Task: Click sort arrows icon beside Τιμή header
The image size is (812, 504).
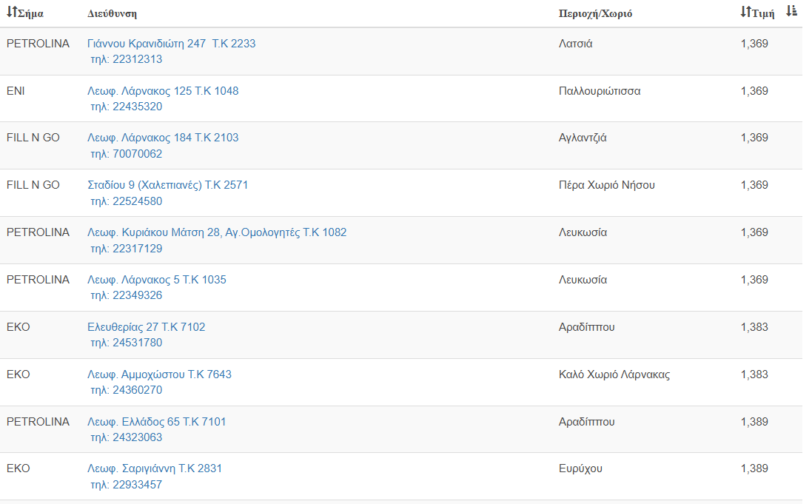Action: [x=745, y=12]
